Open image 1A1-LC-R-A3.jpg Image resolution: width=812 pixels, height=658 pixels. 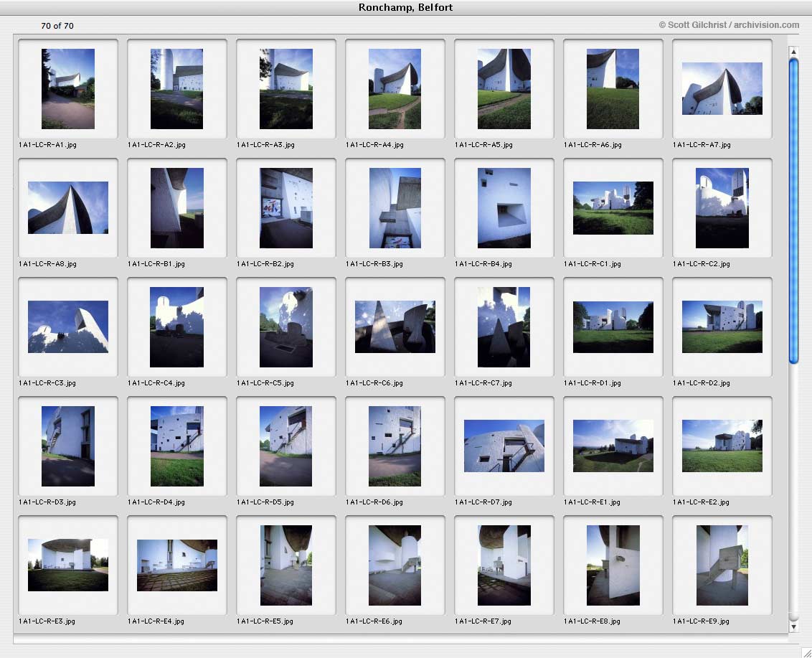tap(286, 88)
